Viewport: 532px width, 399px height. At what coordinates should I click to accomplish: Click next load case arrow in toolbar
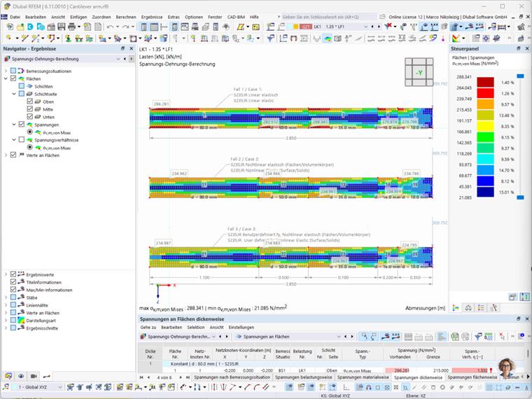[x=379, y=27]
